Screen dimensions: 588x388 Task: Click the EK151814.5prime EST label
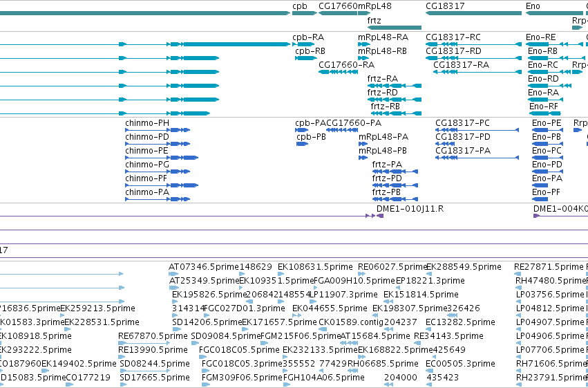[x=421, y=295]
